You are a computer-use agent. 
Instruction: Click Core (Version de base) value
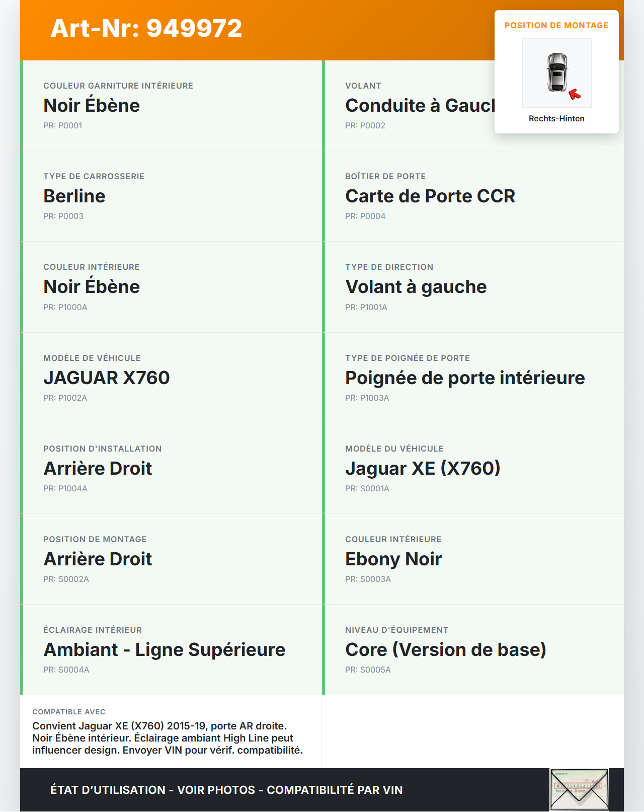click(446, 649)
